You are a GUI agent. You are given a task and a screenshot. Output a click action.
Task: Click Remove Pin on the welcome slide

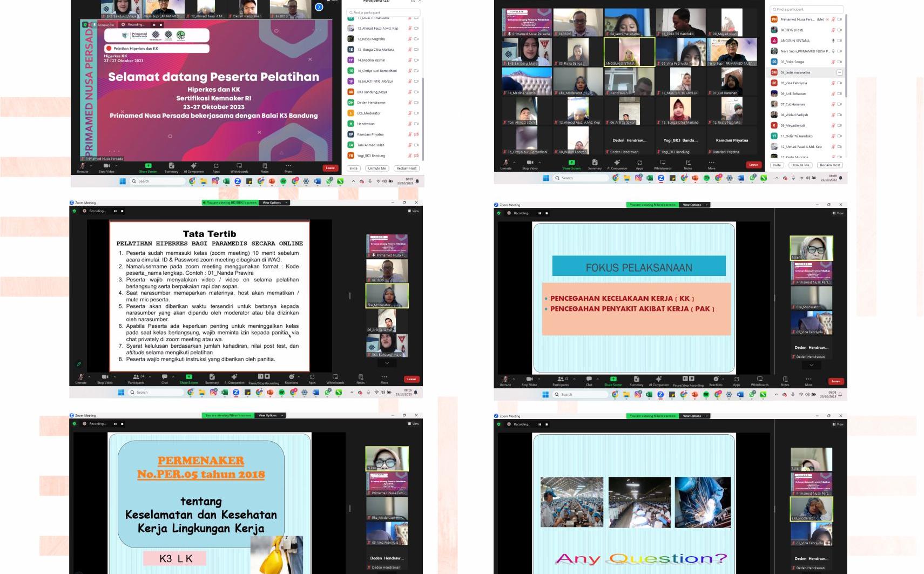(x=105, y=25)
